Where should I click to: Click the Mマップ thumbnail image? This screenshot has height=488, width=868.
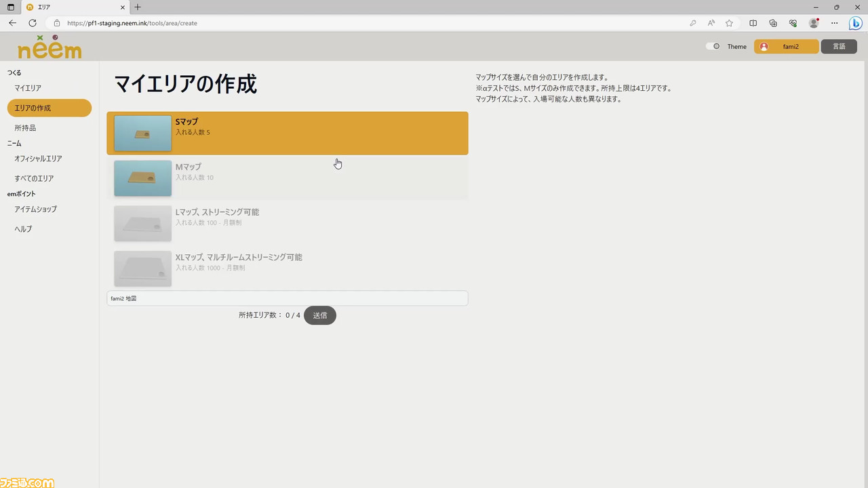click(x=142, y=178)
